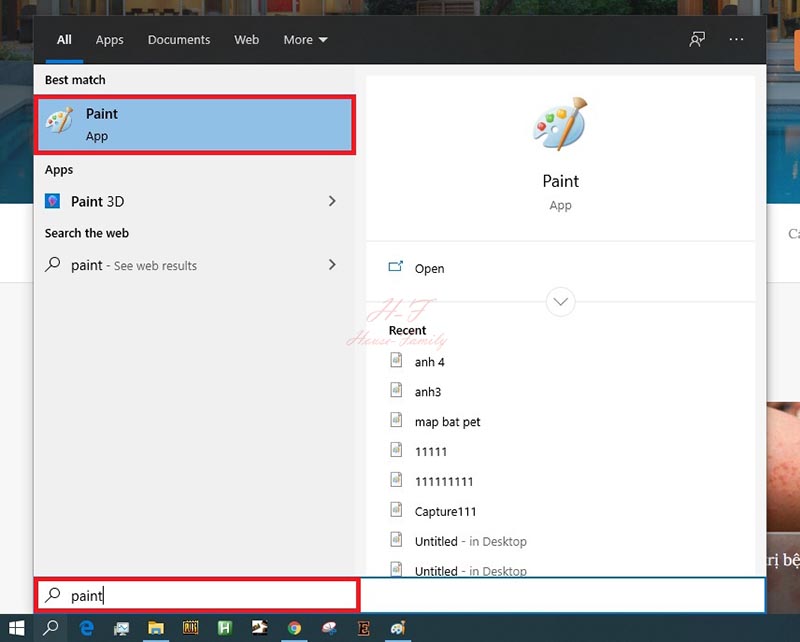Open the black-and-white image app on taskbar

[259, 627]
